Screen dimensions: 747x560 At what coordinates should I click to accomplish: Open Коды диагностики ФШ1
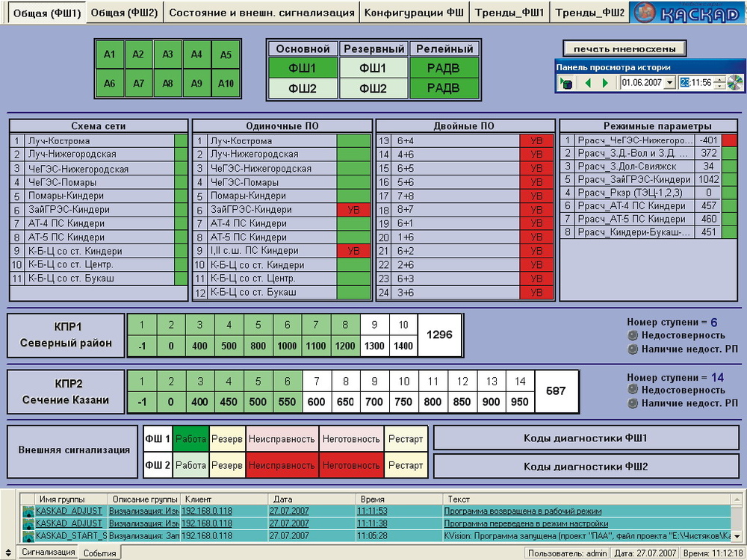585,438
